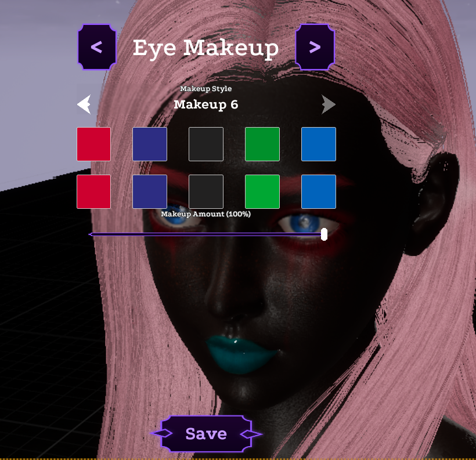Pick the black swatch in the bottom row
The height and width of the screenshot is (460, 476).
point(206,191)
